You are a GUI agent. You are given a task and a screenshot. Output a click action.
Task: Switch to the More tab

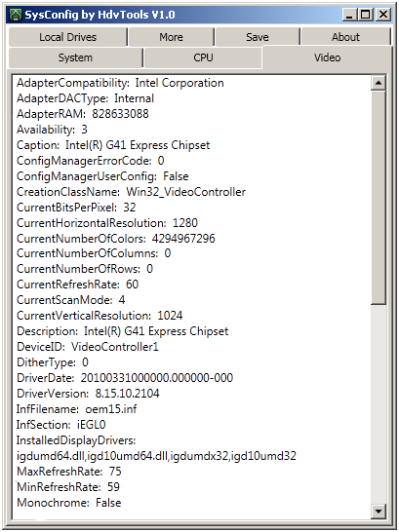click(x=171, y=37)
